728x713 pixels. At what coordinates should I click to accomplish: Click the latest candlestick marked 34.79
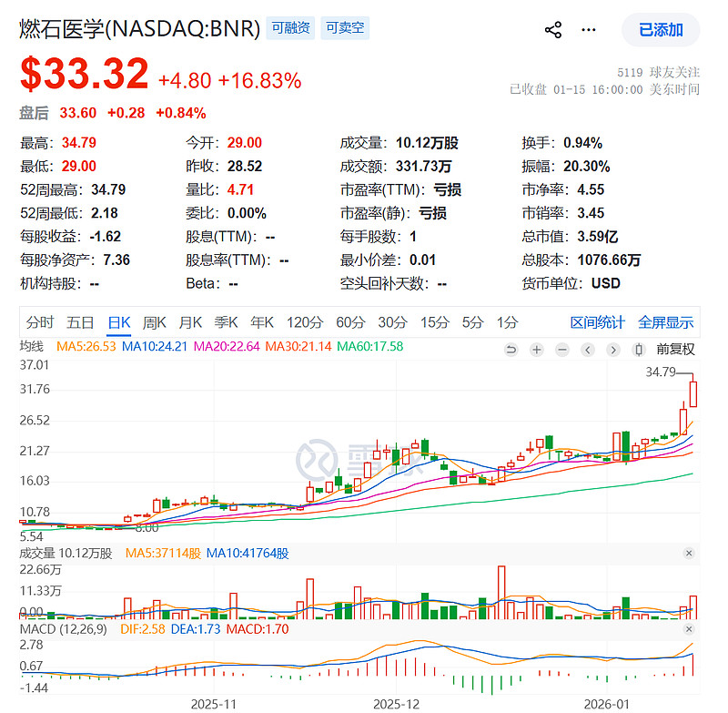click(x=693, y=394)
